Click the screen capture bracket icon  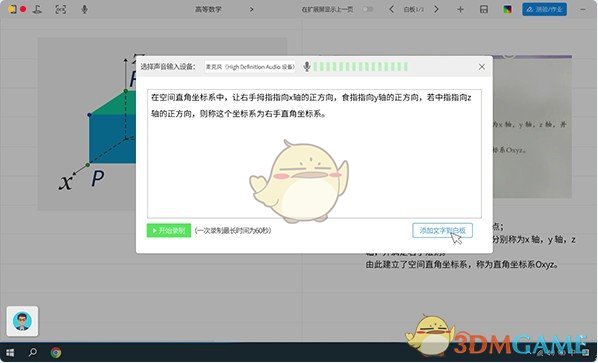61,9
